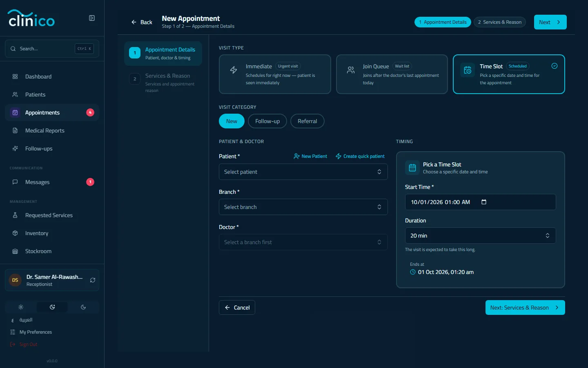The image size is (588, 368).
Task: Click the Appointments calendar icon in sidebar
Action: (15, 112)
